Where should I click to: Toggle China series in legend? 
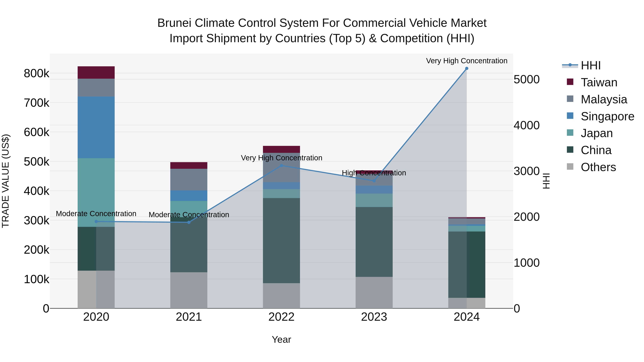click(x=589, y=150)
